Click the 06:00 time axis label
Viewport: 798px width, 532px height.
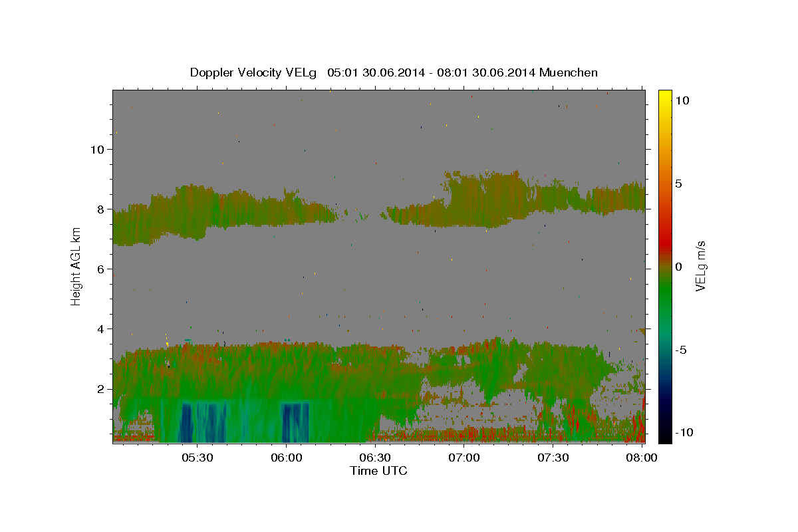click(286, 458)
